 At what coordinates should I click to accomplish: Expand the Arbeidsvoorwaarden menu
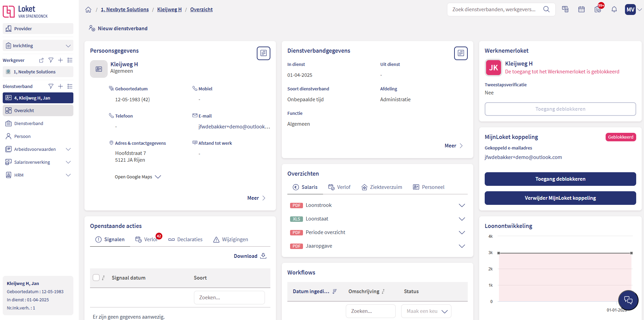pyautogui.click(x=68, y=149)
